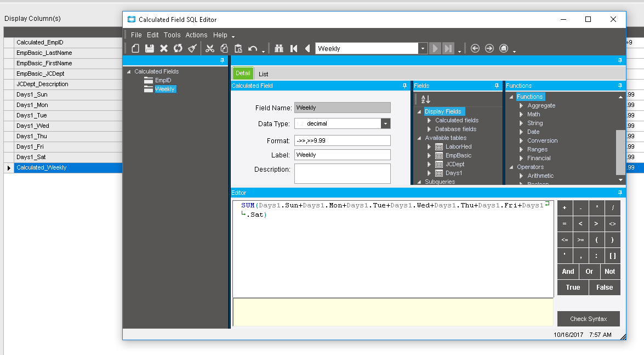Undo the last change with the toolbar arrow
Viewport: 644px width, 355px height.
coord(253,48)
